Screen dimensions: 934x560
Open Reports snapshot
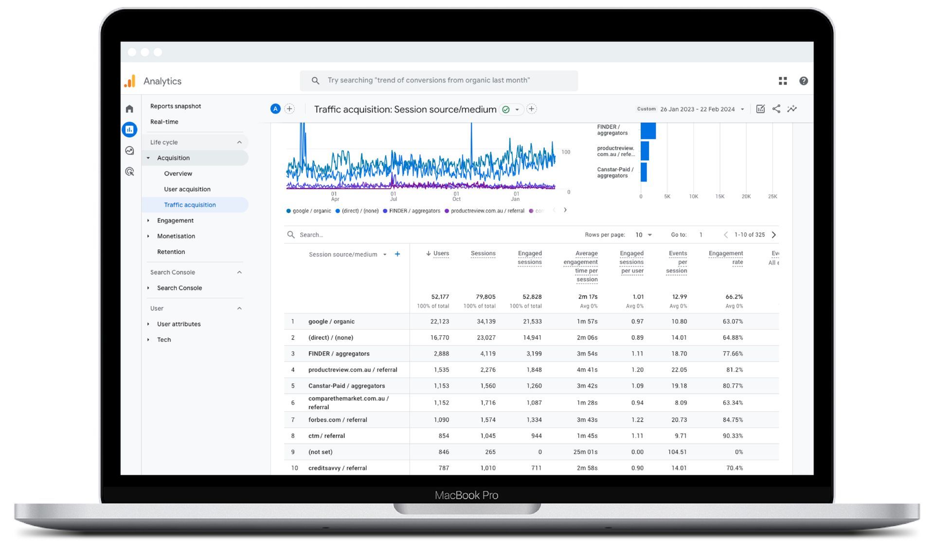(176, 106)
